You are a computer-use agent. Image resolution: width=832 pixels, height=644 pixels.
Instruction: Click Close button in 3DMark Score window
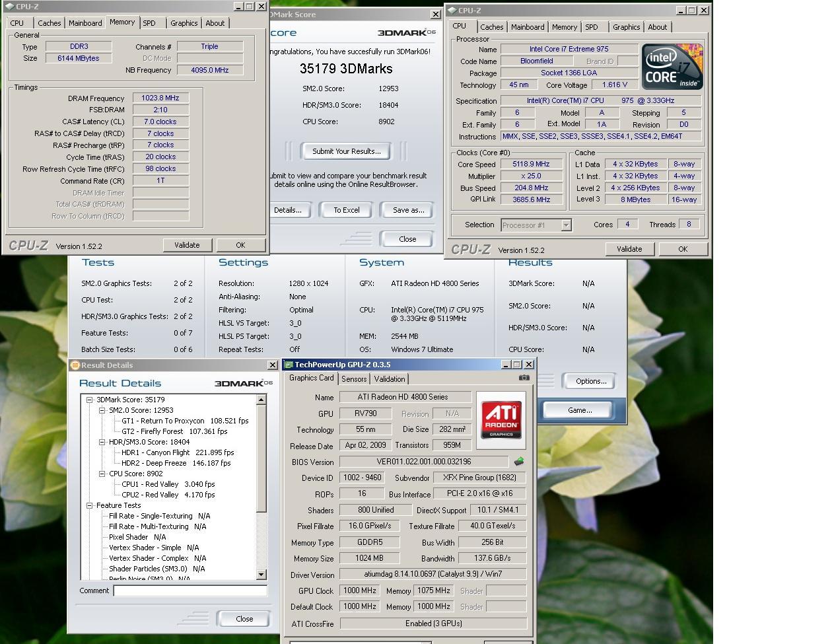(407, 239)
